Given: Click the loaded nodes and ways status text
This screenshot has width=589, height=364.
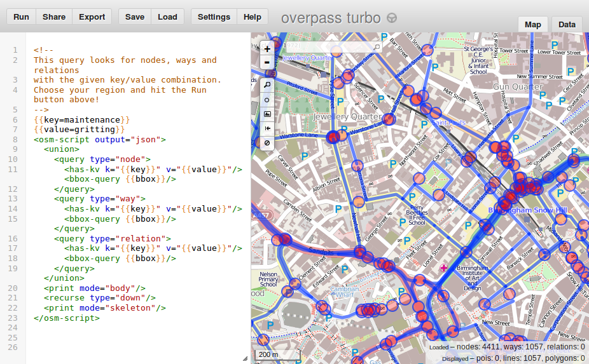Looking at the screenshot, I should coord(507,347).
